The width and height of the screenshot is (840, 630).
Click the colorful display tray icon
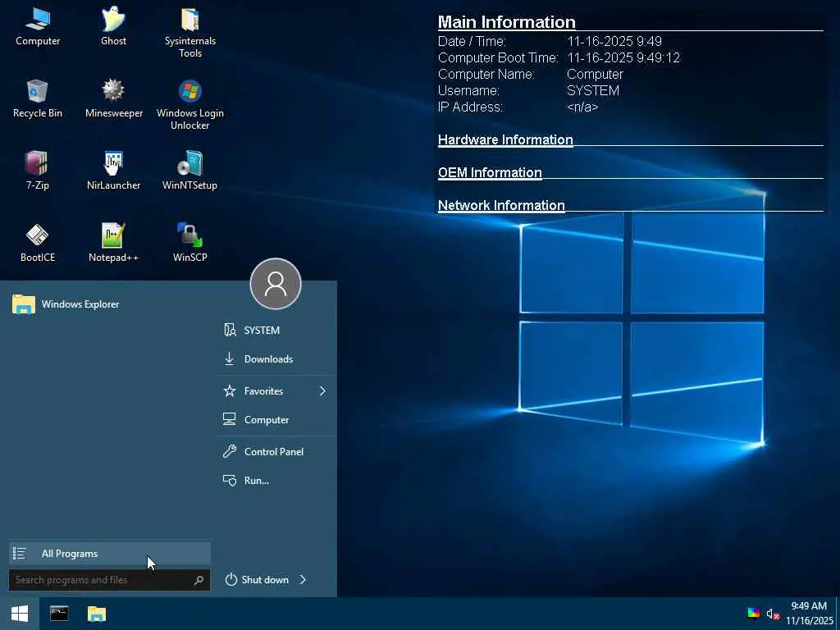[754, 614]
